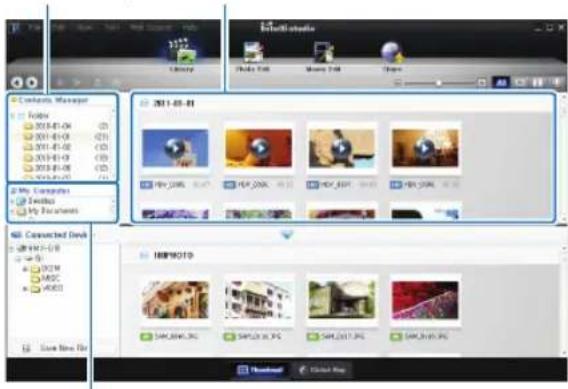Viewport: 568px width, 389px height.
Task: Click the Desktop icon under My Computer
Action: tap(22, 201)
